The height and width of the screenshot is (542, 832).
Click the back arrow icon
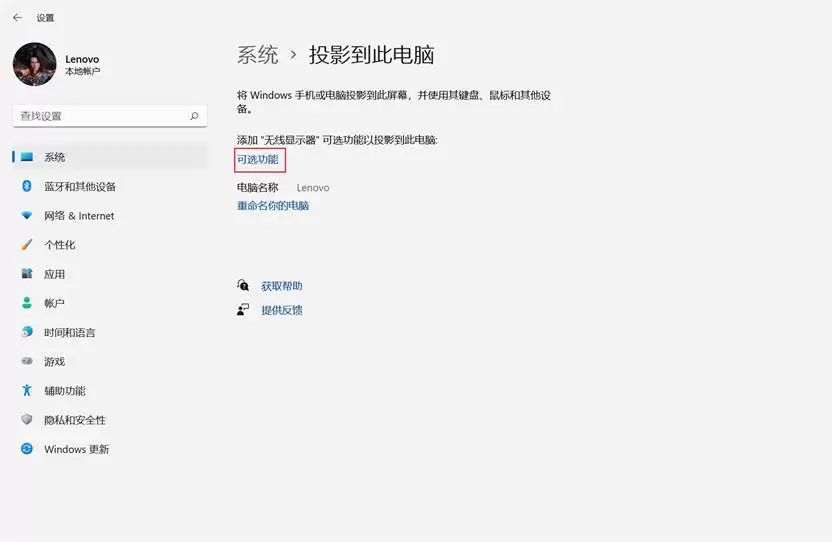pos(18,18)
